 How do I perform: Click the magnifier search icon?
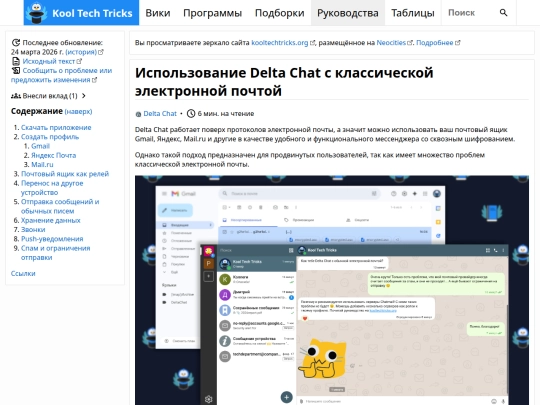tap(503, 13)
